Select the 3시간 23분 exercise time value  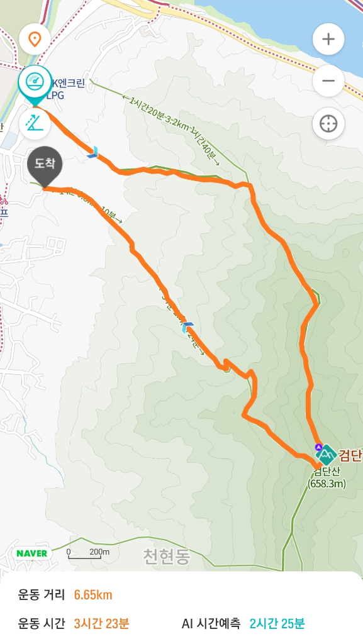[101, 623]
